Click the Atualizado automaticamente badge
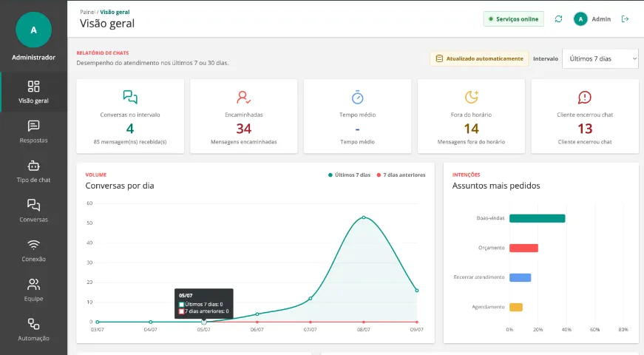This screenshot has width=644, height=355. pos(479,58)
